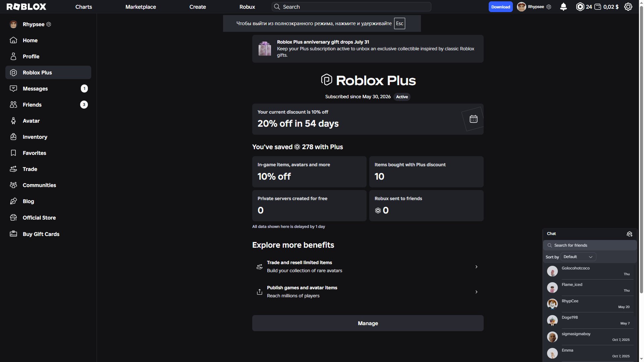Click the top Search field

[x=351, y=7]
